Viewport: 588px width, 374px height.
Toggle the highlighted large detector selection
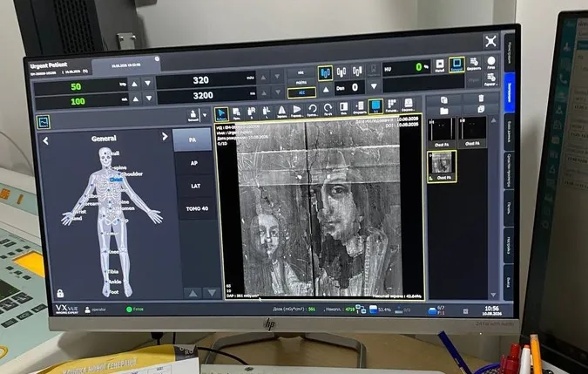pyautogui.click(x=456, y=65)
